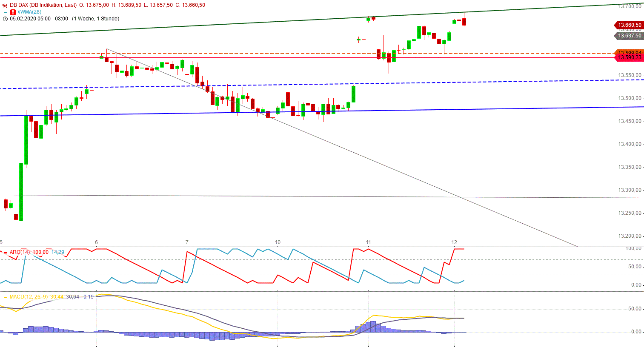Click the low value L: 13.657,50

point(158,5)
